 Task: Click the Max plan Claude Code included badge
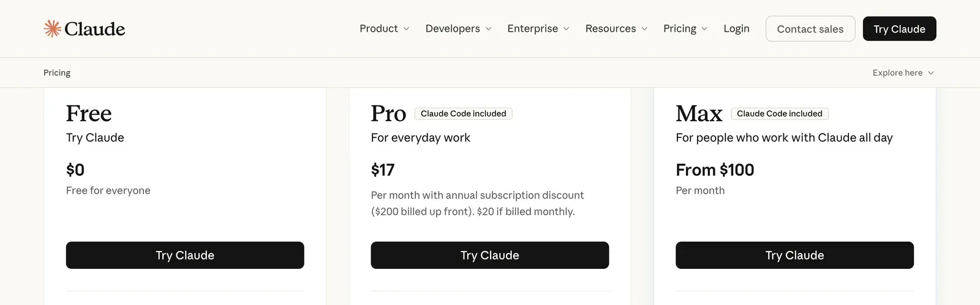click(x=780, y=114)
